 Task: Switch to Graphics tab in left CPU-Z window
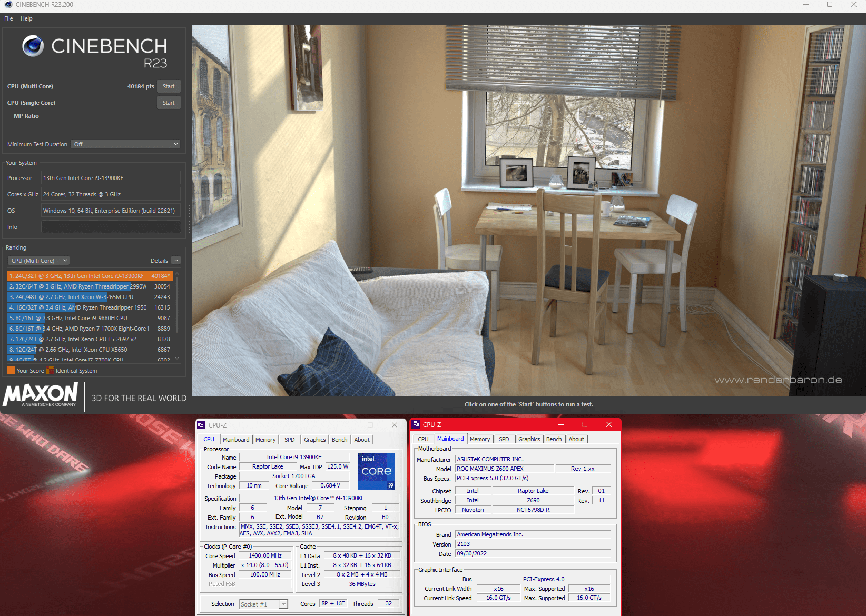click(315, 440)
